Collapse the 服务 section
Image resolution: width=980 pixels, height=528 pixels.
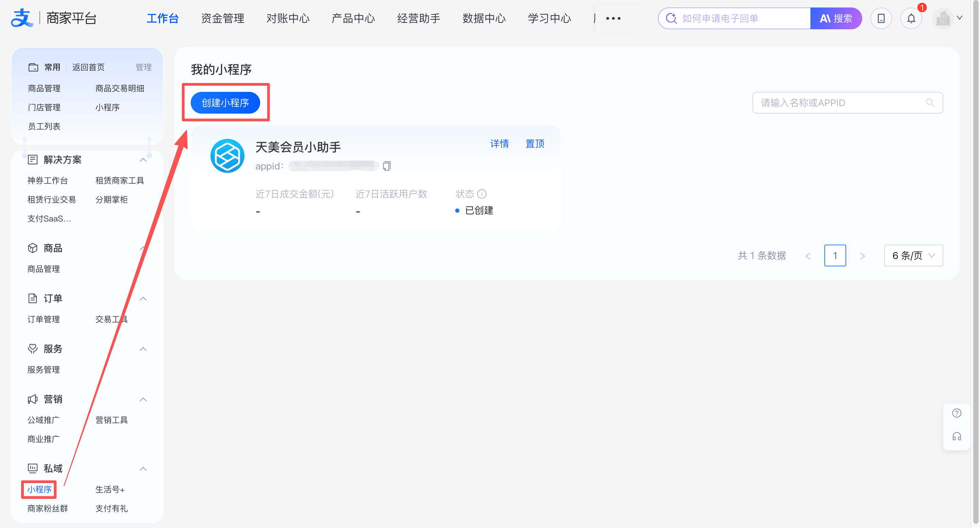pos(143,349)
